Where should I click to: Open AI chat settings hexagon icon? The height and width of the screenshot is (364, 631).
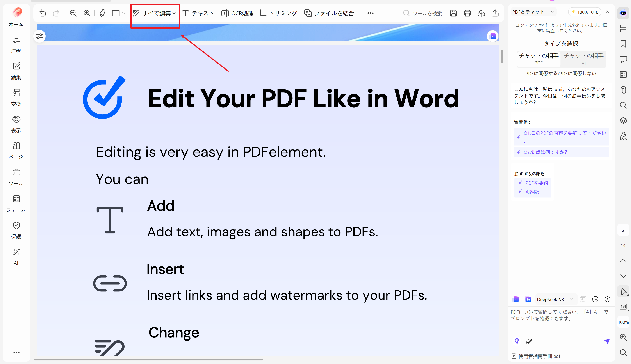[607, 299]
